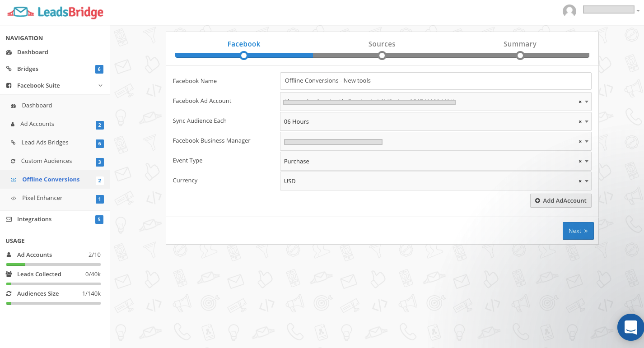The height and width of the screenshot is (348, 644).
Task: Click the LeadsBridge logo
Action: point(56,12)
